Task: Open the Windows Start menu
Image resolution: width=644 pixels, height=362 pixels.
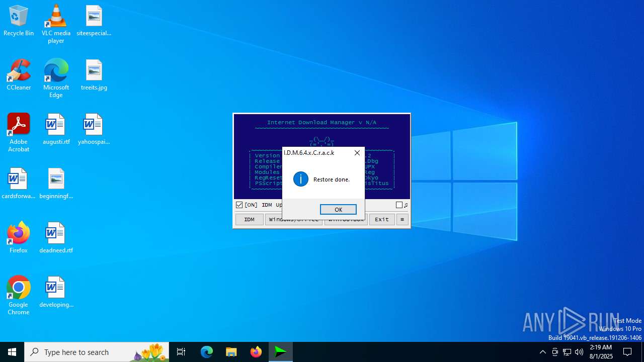Action: (12, 352)
